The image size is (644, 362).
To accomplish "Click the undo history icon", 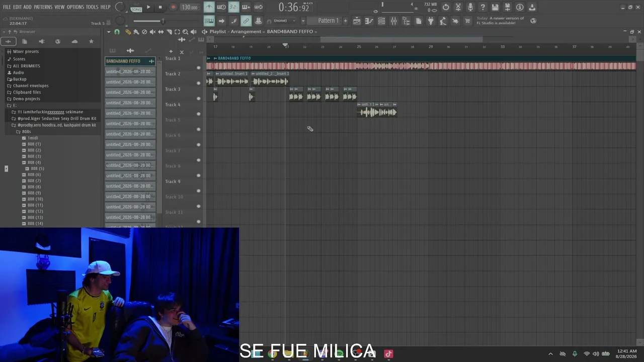I will pos(446,7).
